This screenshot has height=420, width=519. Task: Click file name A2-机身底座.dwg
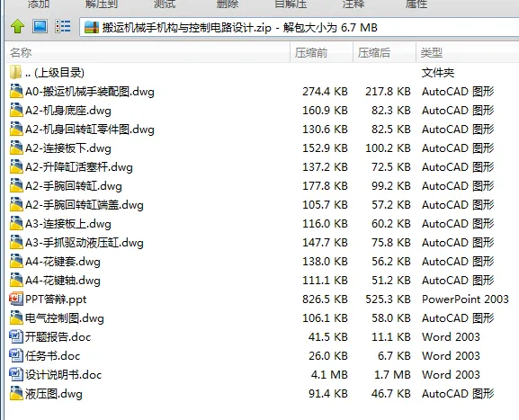pyautogui.click(x=68, y=111)
